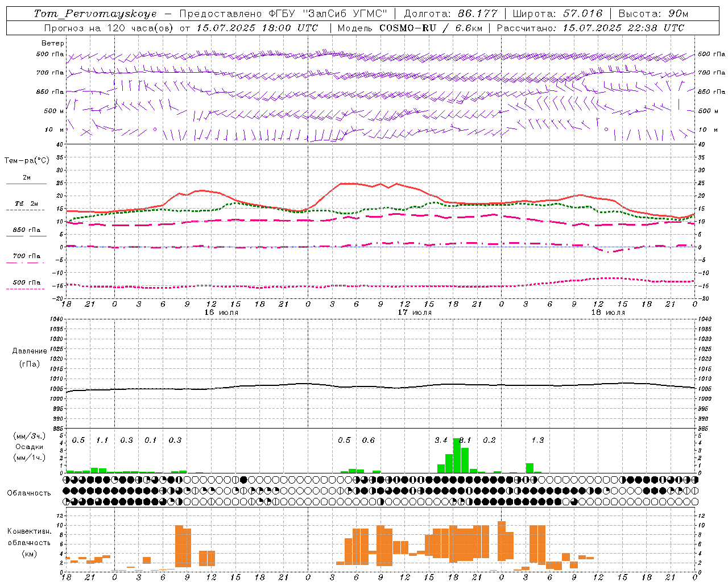The height and width of the screenshot is (582, 728).
Task: Click the "Тем-ра(°C)" temperature label
Action: tap(27, 161)
